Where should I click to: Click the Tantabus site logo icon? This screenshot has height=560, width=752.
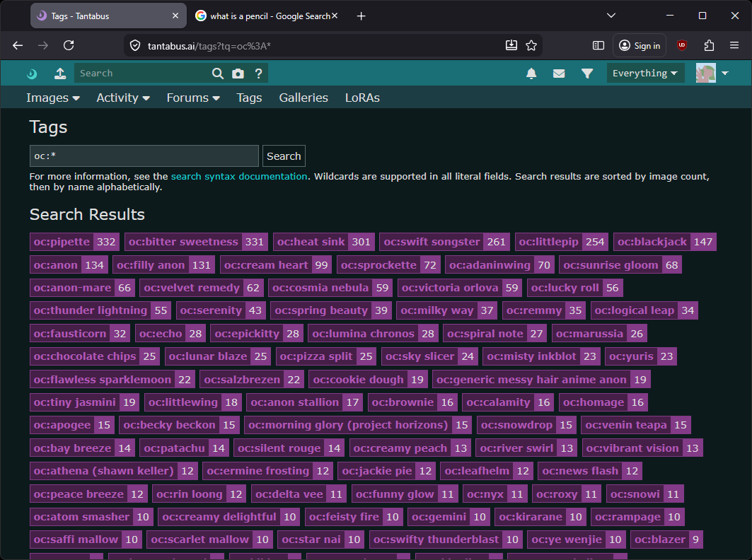pos(32,74)
